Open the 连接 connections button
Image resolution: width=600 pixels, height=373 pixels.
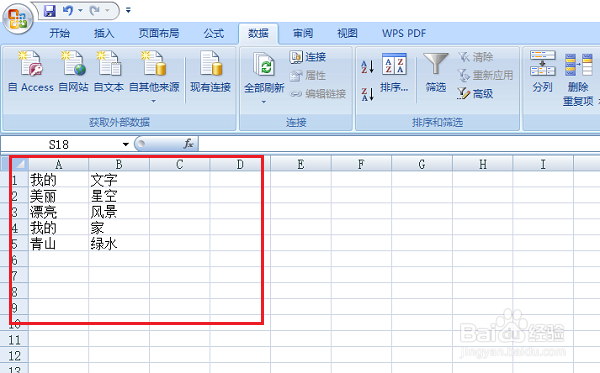pos(308,57)
